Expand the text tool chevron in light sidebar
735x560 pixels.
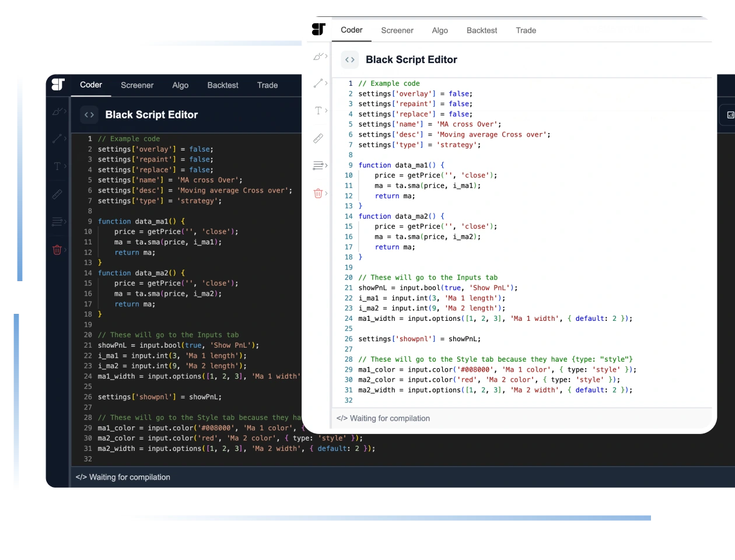pyautogui.click(x=326, y=111)
